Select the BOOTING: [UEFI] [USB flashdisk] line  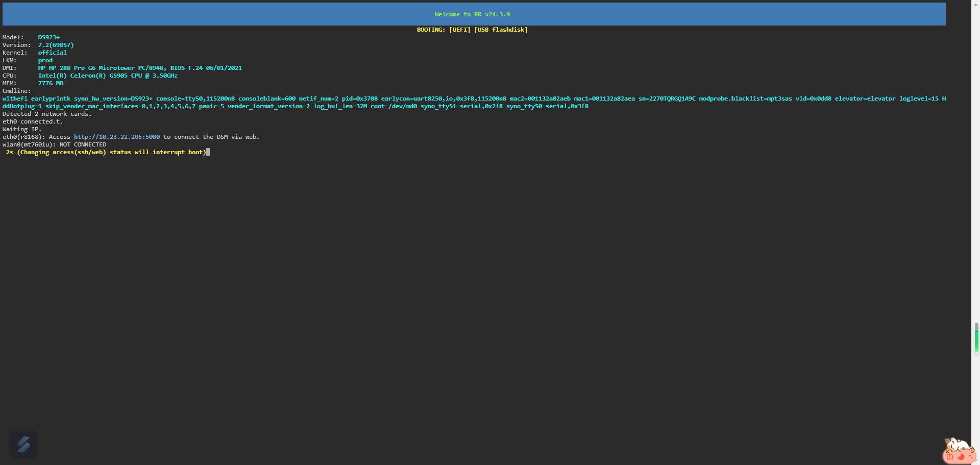pyautogui.click(x=472, y=30)
